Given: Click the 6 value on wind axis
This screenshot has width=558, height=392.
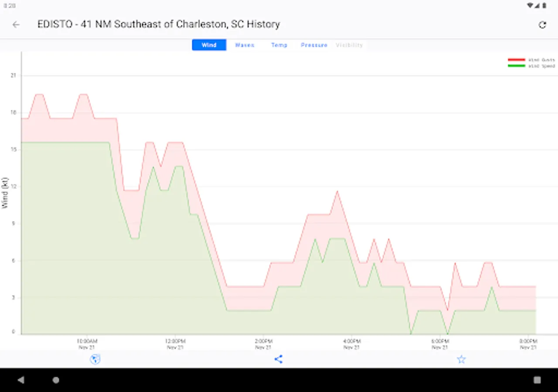Looking at the screenshot, I should click(14, 260).
